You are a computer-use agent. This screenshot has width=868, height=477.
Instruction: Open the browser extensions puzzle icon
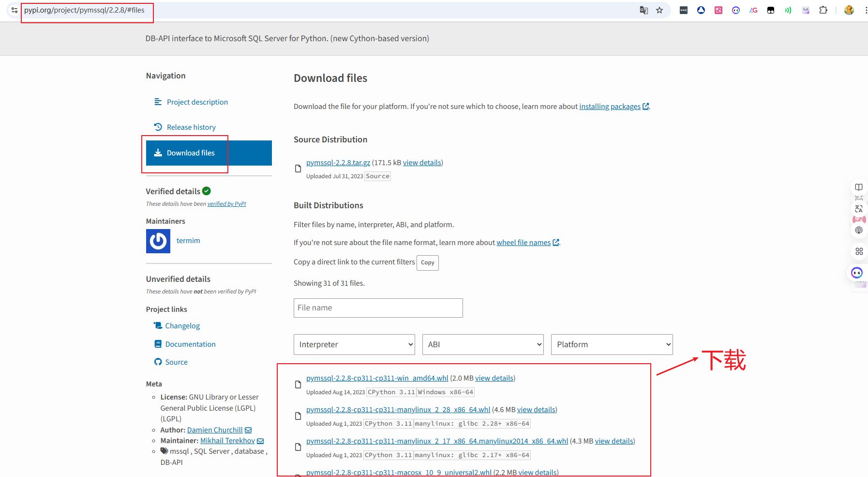pyautogui.click(x=823, y=10)
